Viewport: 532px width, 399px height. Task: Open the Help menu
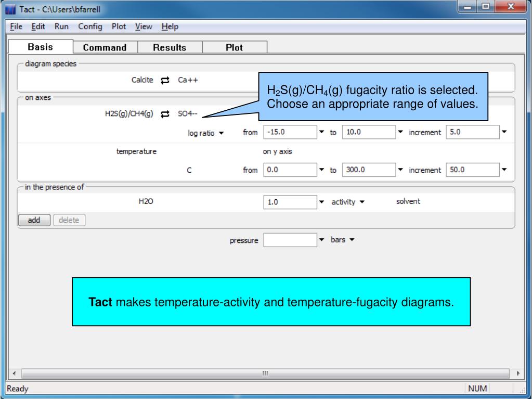(x=170, y=27)
